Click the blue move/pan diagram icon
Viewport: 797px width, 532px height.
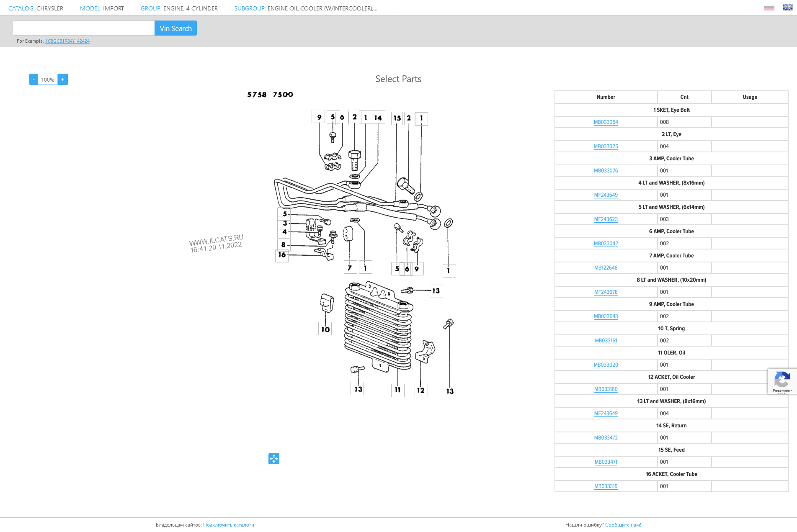pyautogui.click(x=274, y=459)
